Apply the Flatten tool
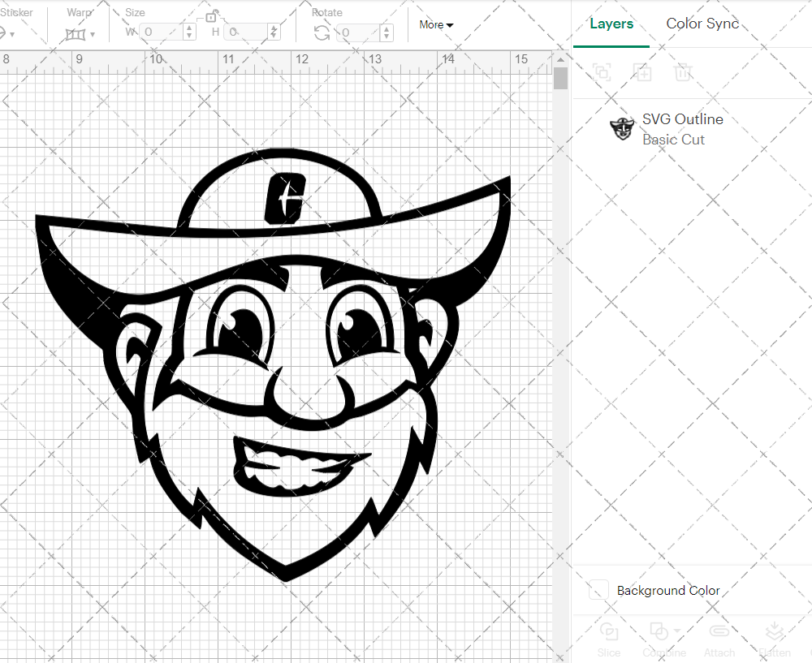 click(x=774, y=631)
